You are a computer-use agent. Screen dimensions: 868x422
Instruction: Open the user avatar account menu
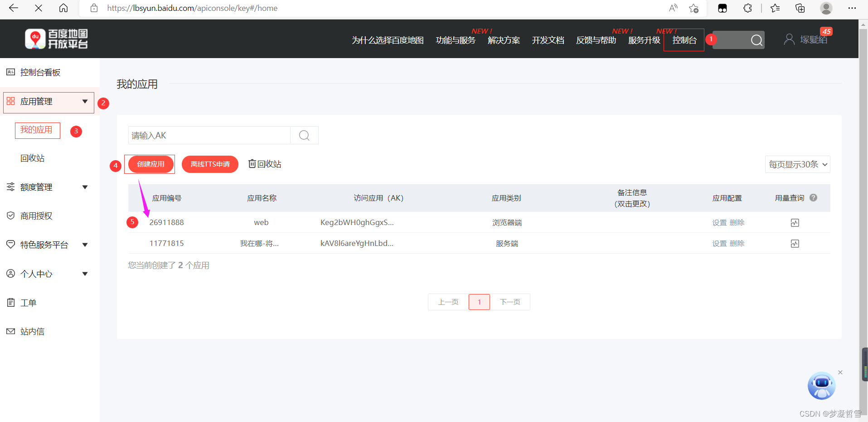pyautogui.click(x=790, y=39)
